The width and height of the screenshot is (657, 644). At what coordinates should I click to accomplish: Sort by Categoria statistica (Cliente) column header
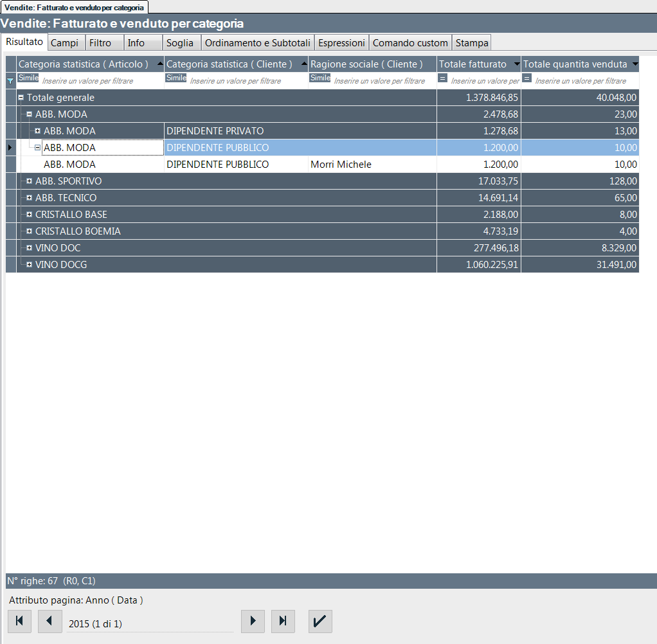coord(230,64)
